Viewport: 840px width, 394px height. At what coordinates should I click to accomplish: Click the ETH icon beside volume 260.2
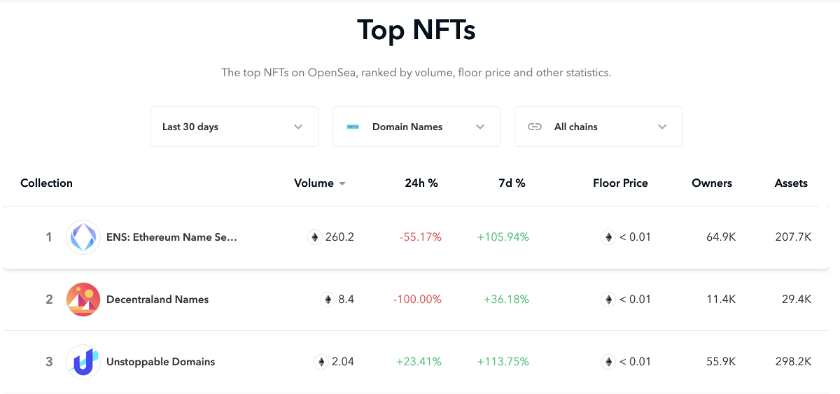pyautogui.click(x=315, y=237)
